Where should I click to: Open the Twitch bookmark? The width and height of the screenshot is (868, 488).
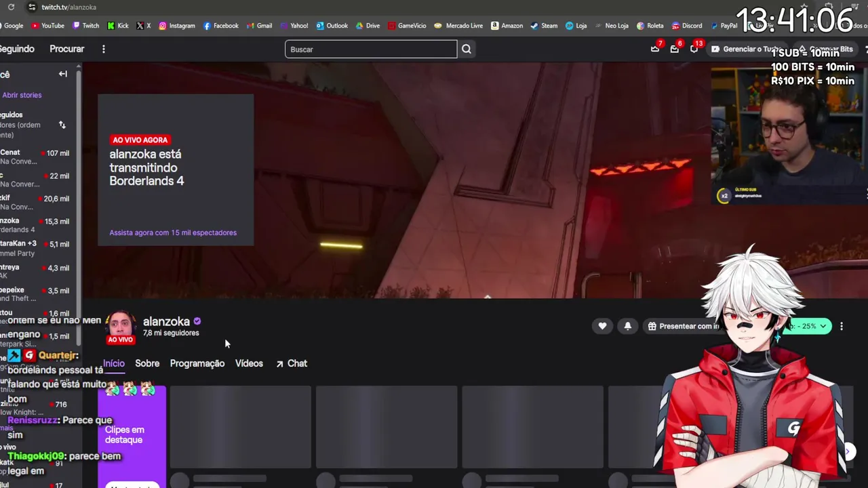point(85,26)
